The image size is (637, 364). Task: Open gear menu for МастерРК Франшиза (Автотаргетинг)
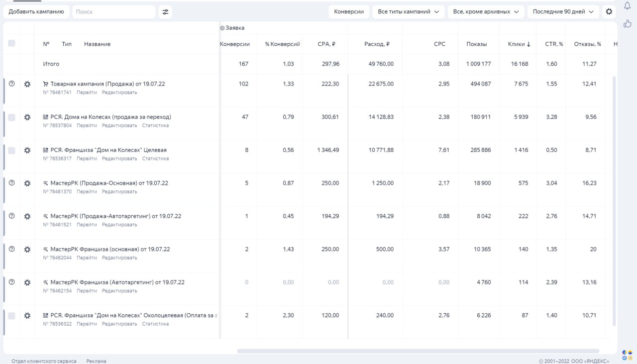click(x=27, y=282)
